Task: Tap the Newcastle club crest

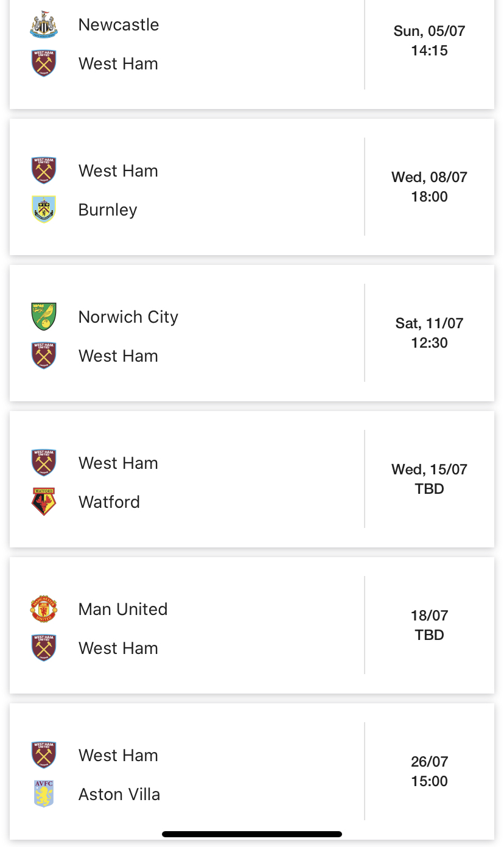Action: (44, 25)
